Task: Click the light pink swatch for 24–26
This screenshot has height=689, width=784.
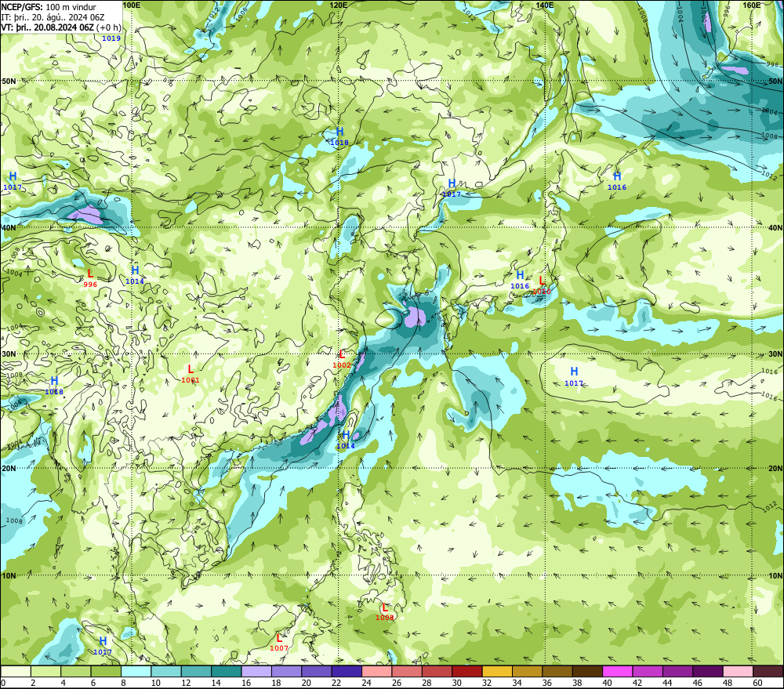Action: [x=376, y=671]
